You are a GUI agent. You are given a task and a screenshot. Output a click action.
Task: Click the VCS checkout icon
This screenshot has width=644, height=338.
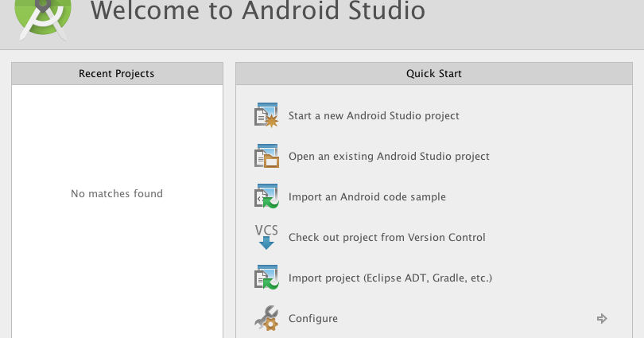tap(266, 237)
